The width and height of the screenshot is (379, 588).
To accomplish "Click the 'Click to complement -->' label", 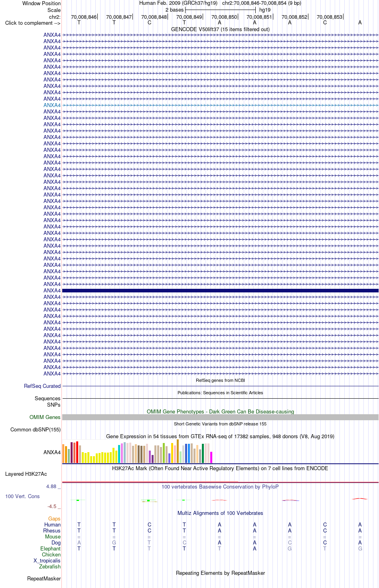I will click(33, 23).
